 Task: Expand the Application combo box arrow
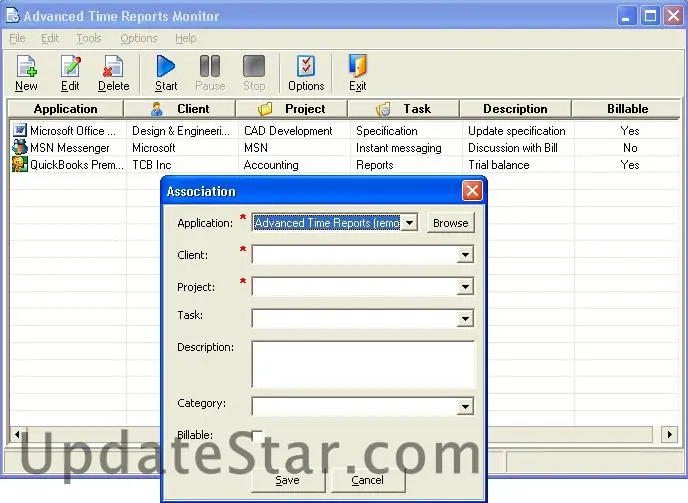[x=409, y=223]
